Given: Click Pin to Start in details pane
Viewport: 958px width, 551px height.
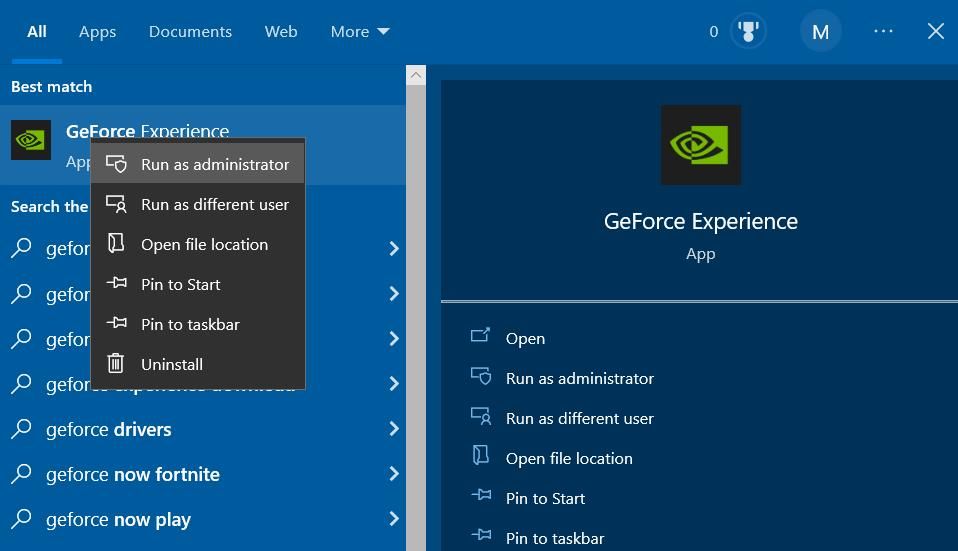Looking at the screenshot, I should click(x=545, y=498).
